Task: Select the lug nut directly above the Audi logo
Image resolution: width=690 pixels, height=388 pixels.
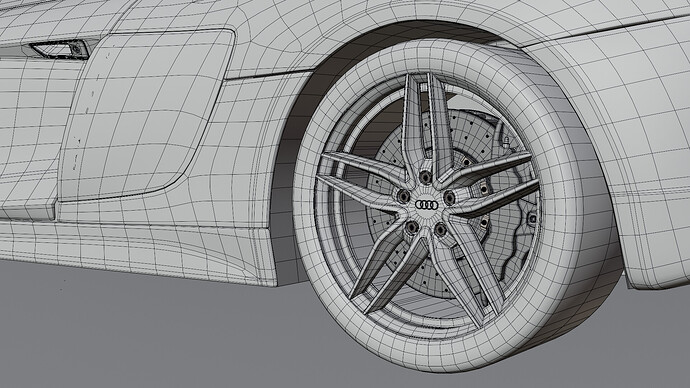Action: [x=426, y=177]
